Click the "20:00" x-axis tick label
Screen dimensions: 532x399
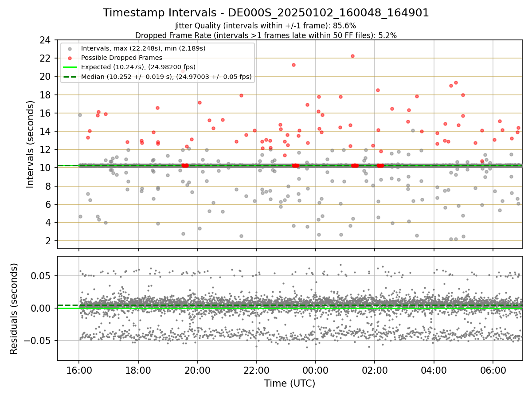tap(197, 370)
